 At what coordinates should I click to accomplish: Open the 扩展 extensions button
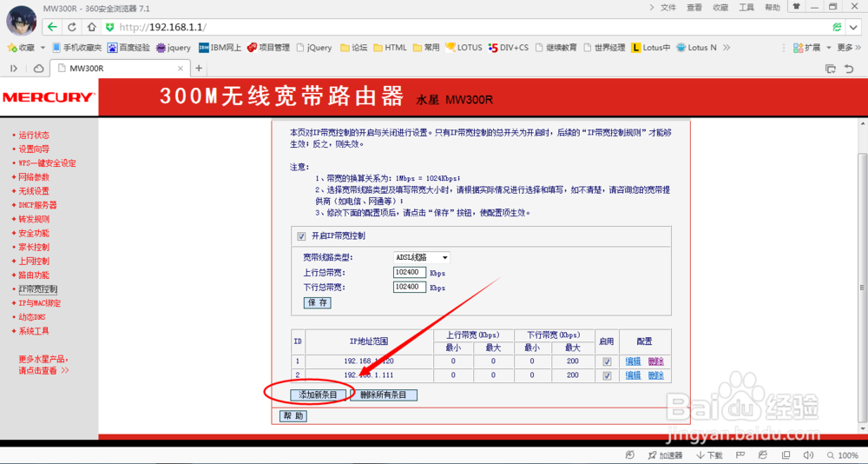(807, 48)
